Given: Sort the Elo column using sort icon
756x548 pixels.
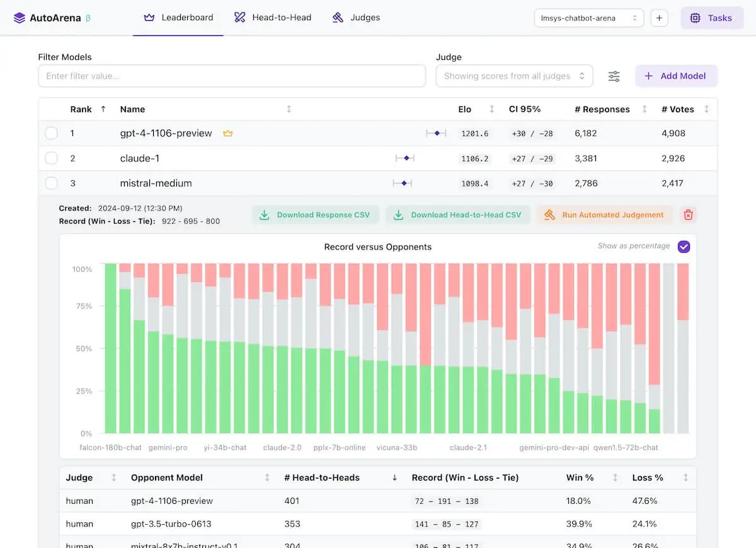Looking at the screenshot, I should (492, 109).
